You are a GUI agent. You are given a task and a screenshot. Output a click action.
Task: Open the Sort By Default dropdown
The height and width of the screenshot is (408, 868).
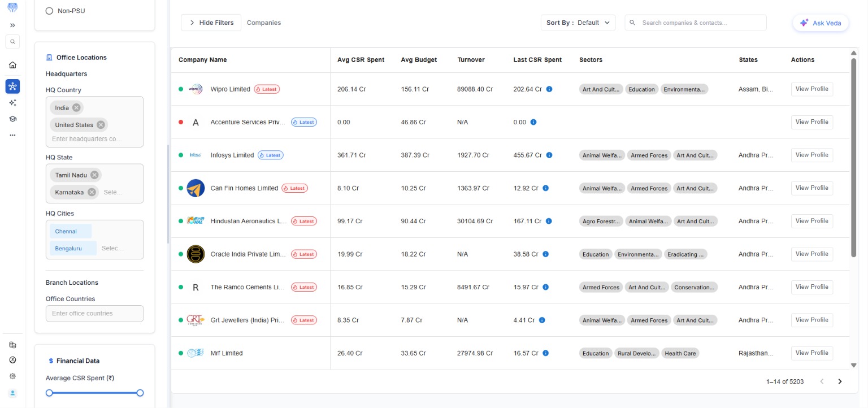pyautogui.click(x=578, y=23)
